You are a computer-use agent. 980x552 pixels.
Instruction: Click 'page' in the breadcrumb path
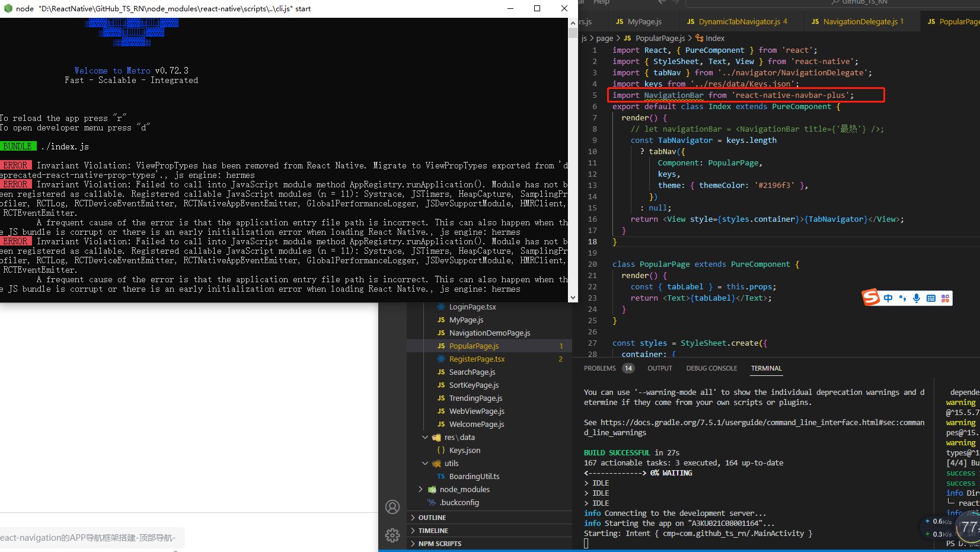(x=605, y=38)
